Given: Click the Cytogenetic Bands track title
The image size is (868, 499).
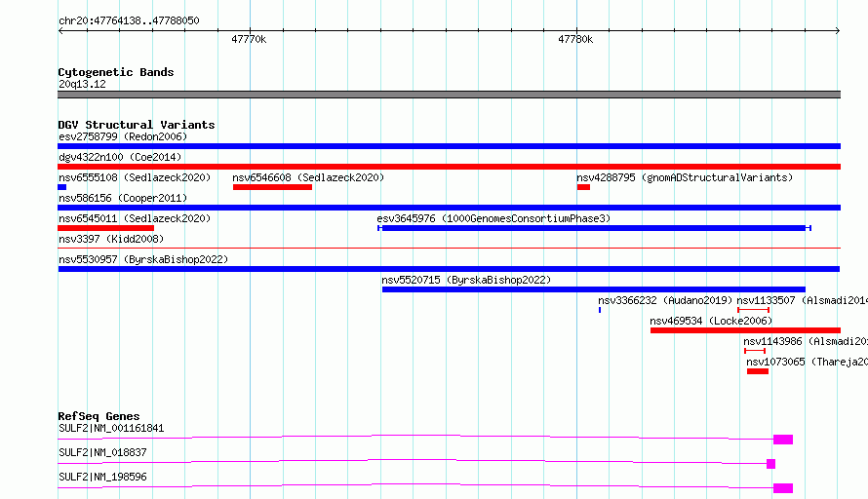Looking at the screenshot, I should pyautogui.click(x=116, y=72).
